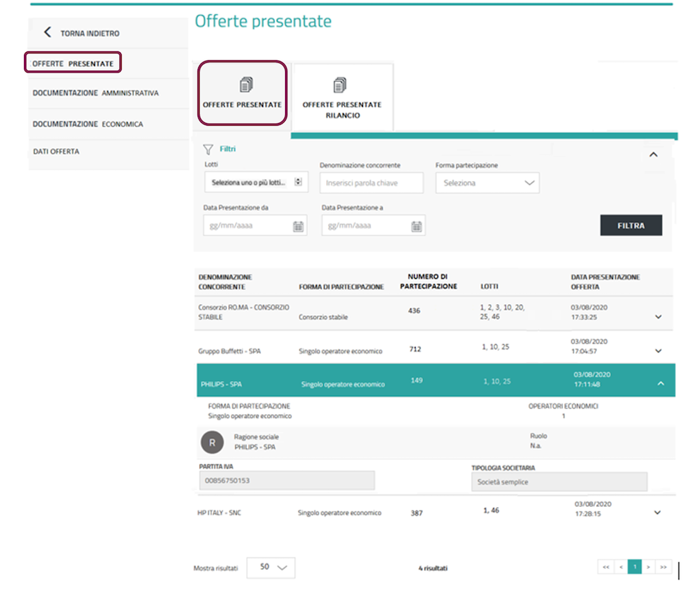Click the Filtri funnel icon

(x=208, y=149)
